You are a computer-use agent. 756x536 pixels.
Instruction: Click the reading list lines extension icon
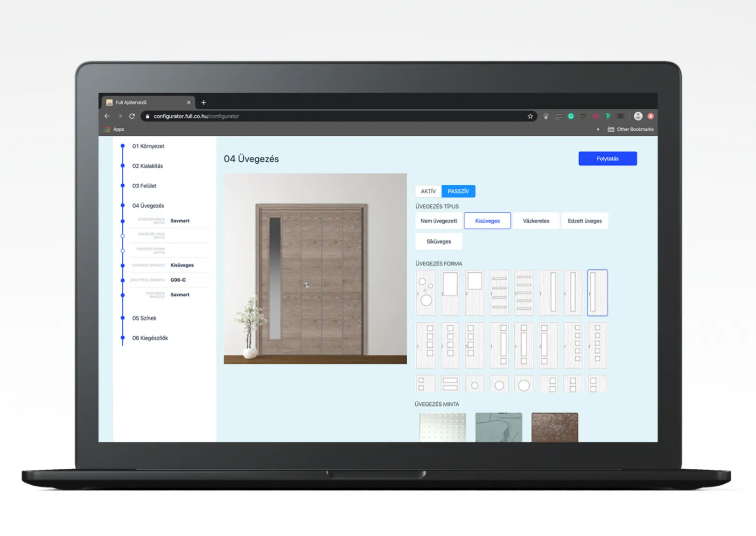click(558, 116)
